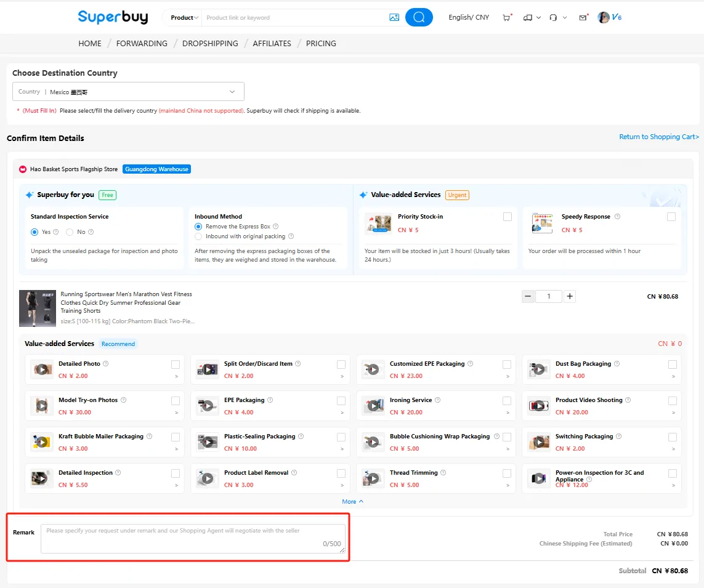Play the Kraft Bubble Mailer Packaging video

coord(42,442)
